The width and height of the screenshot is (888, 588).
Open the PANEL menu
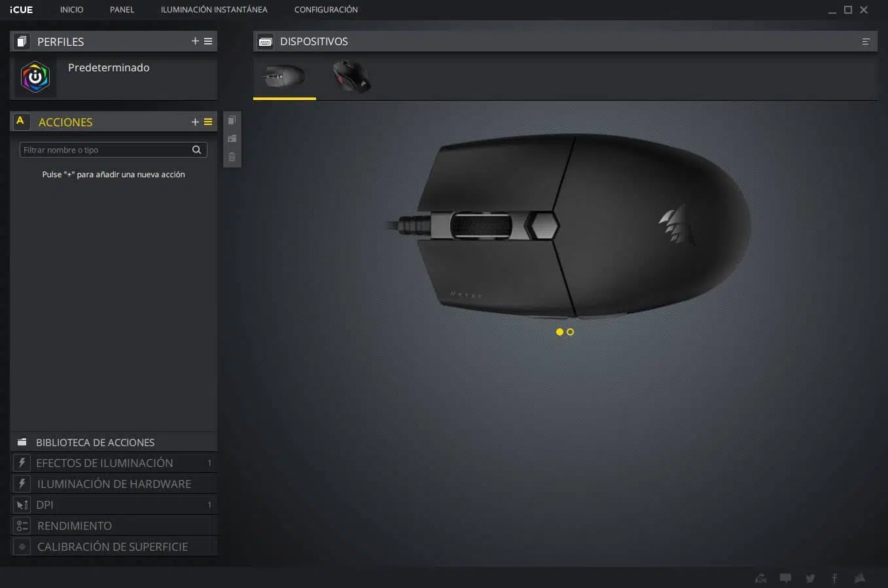tap(122, 10)
